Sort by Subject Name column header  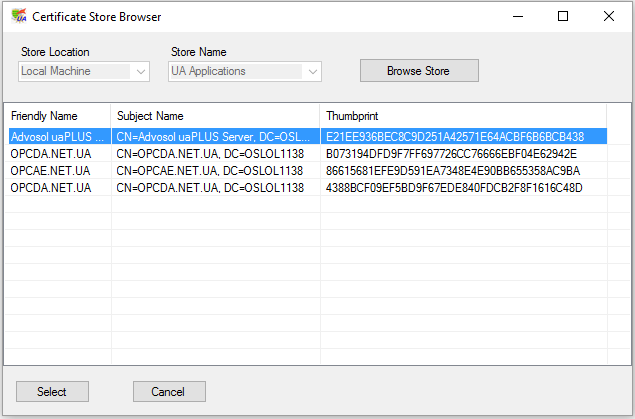pyautogui.click(x=215, y=116)
